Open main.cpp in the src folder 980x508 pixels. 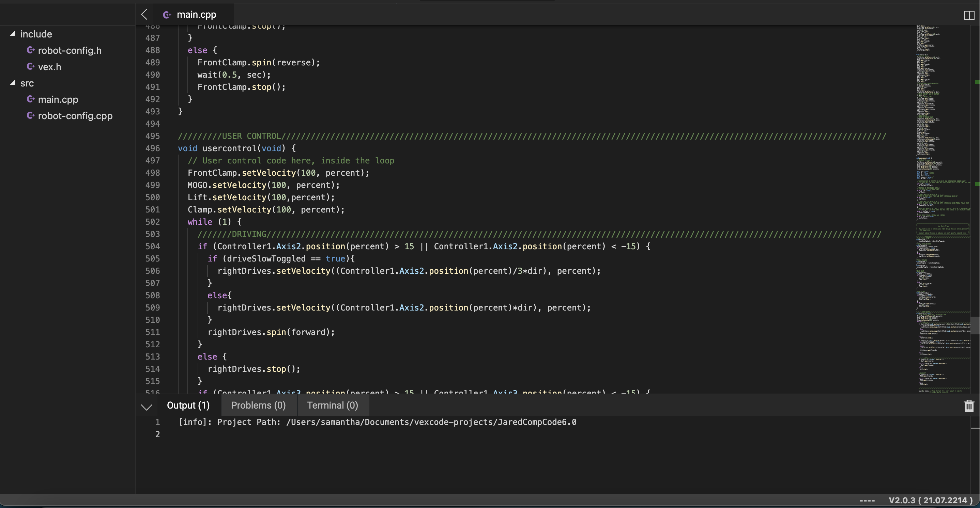[58, 99]
